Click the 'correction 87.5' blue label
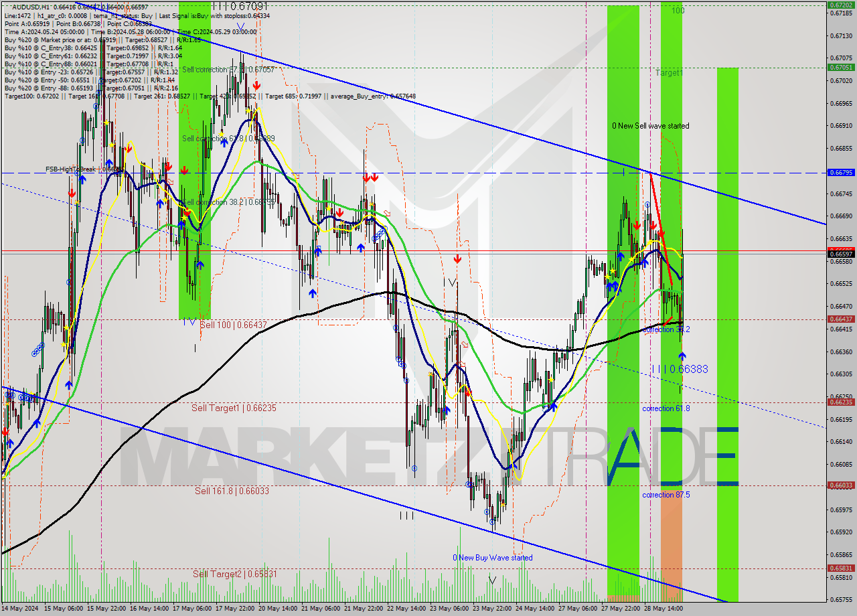857x616 pixels. (666, 495)
